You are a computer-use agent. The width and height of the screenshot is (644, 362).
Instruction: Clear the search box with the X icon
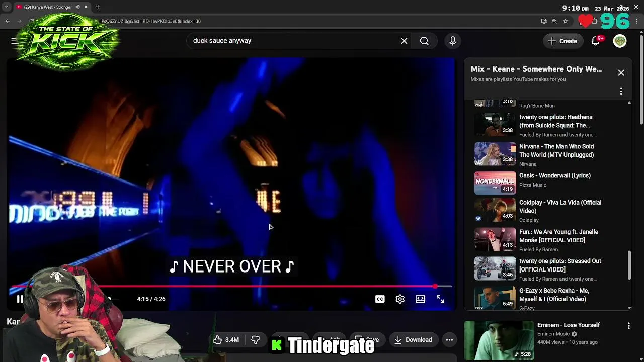tap(404, 41)
